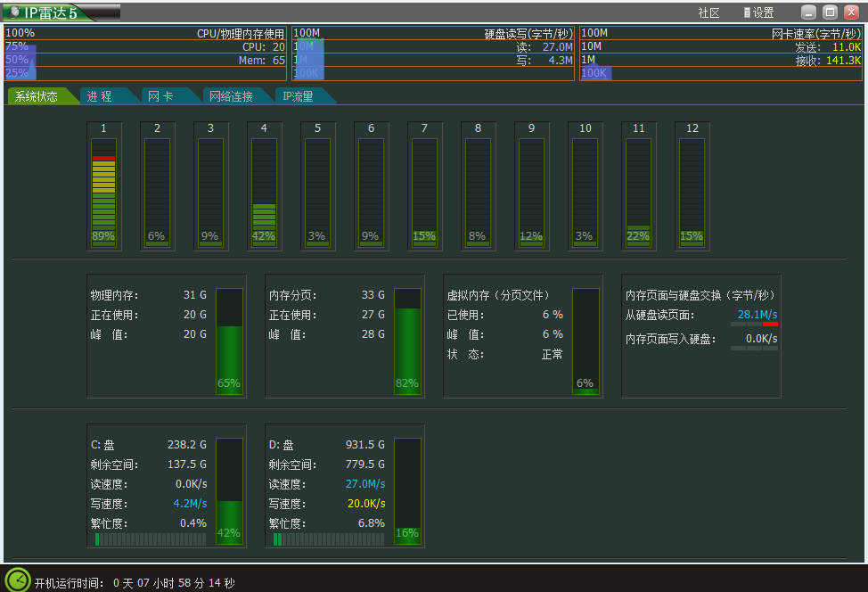The width and height of the screenshot is (868, 592).
Task: Click the C: 盘 usage gauge
Action: click(x=229, y=489)
